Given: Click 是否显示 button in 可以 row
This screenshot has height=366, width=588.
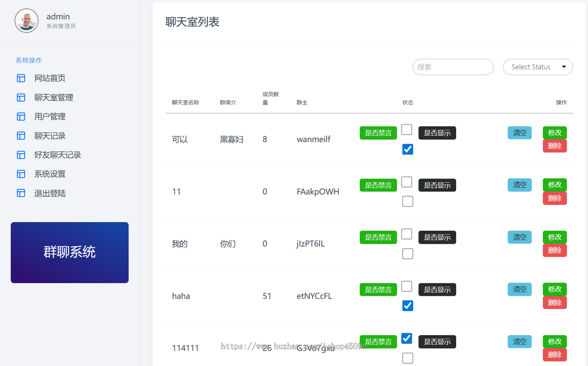Looking at the screenshot, I should click(x=437, y=133).
